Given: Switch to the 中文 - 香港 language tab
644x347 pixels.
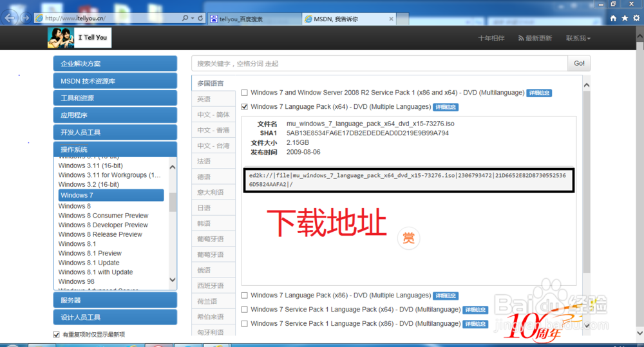Looking at the screenshot, I should coord(213,130).
